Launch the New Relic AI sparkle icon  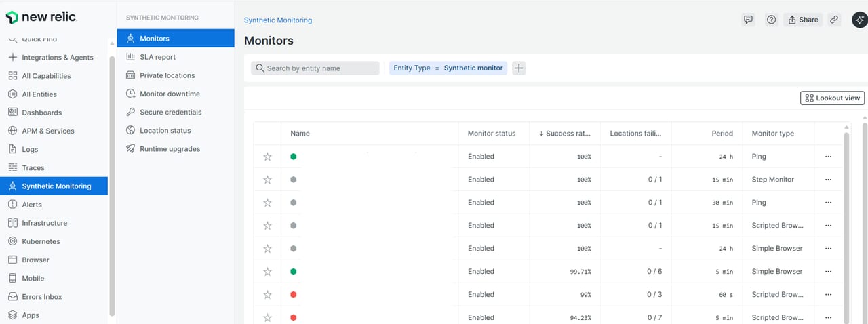coord(858,20)
